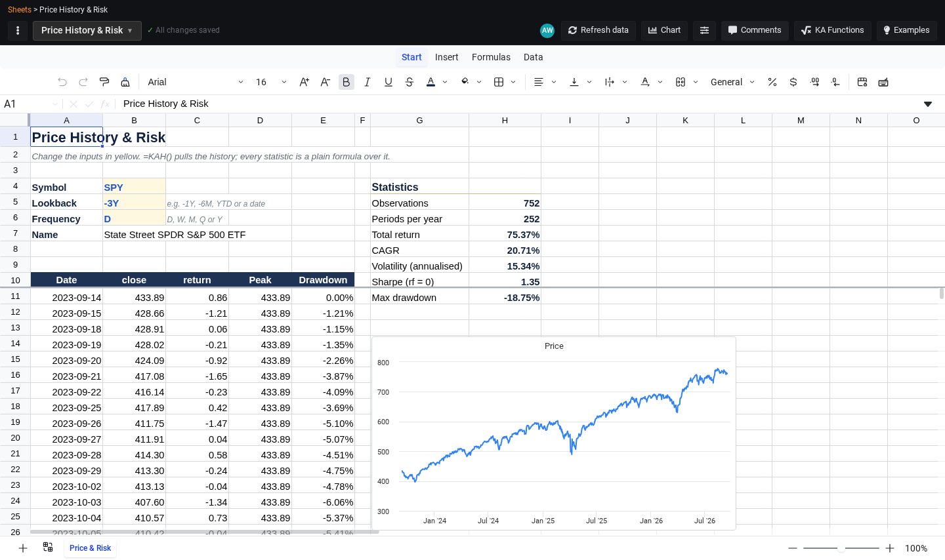Toggle Strikethrough formatting
This screenshot has height=560, width=945.
[409, 82]
